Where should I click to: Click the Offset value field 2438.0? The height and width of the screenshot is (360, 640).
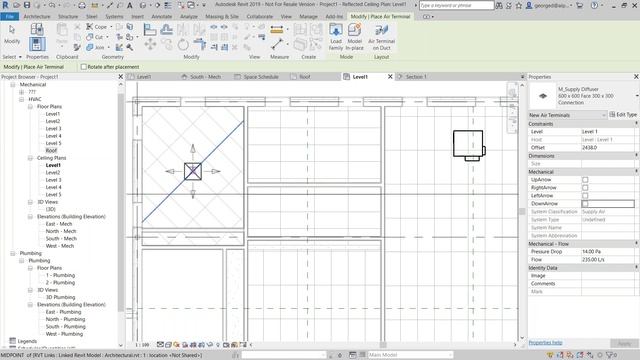click(608, 148)
